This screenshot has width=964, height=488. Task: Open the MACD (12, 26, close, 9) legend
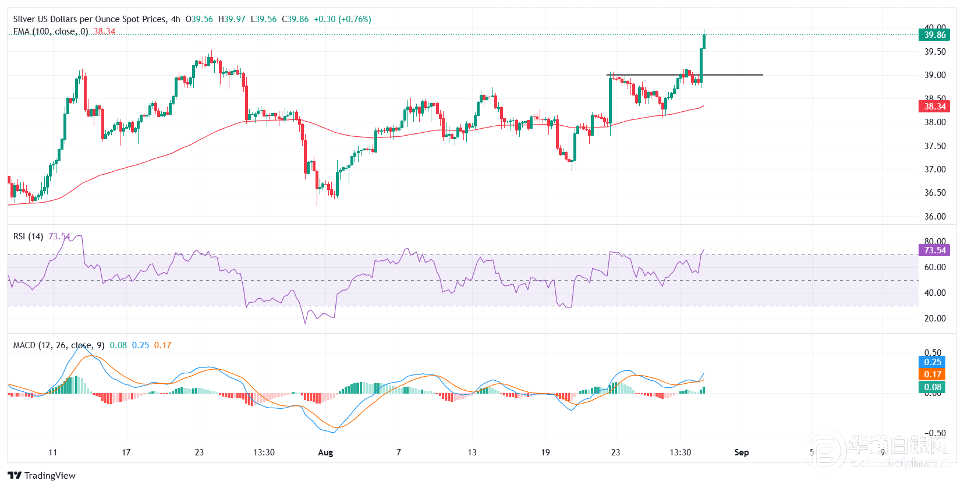[60, 345]
